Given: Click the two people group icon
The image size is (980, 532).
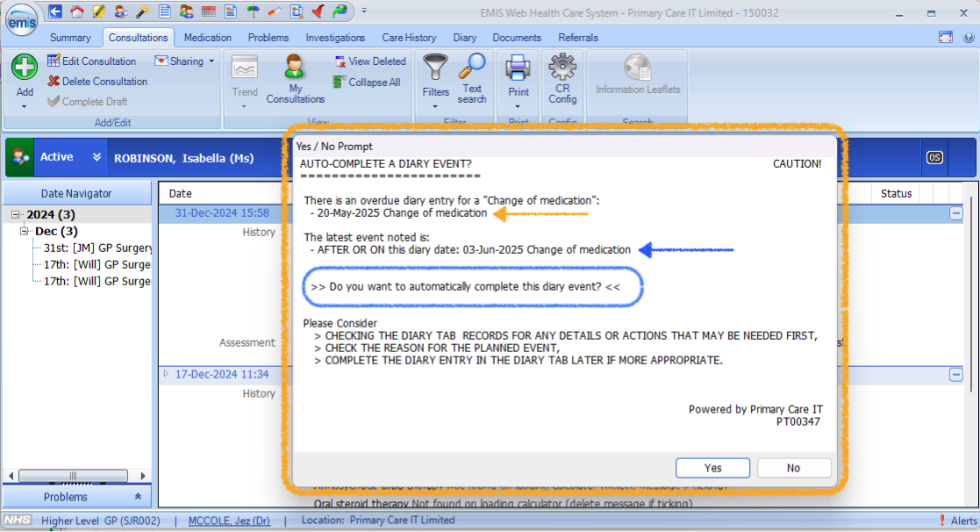Looking at the screenshot, I should point(186,11).
